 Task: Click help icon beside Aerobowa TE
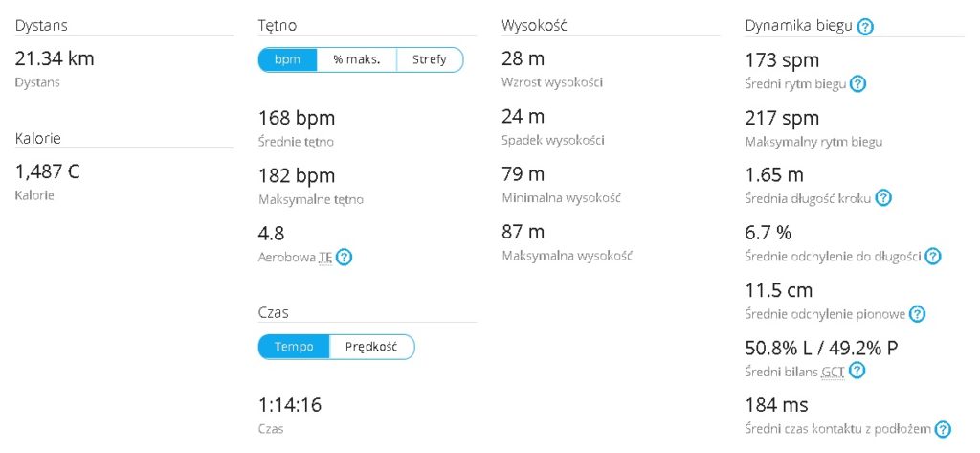(345, 257)
